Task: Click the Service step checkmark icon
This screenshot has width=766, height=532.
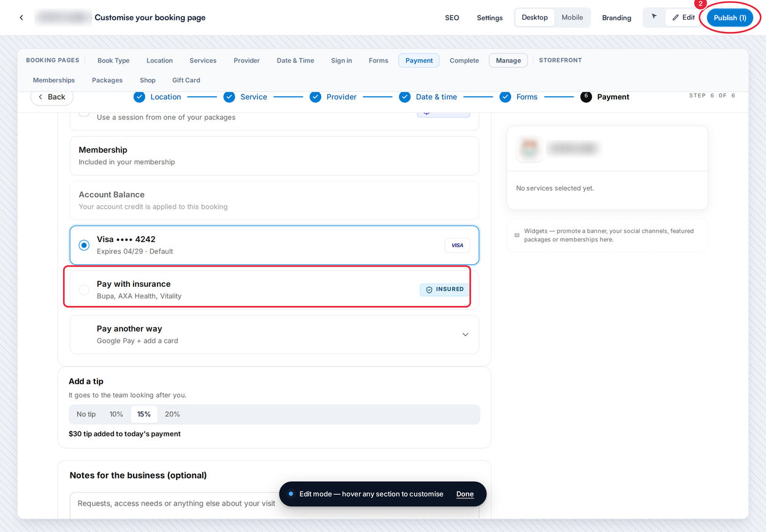Action: (x=229, y=97)
